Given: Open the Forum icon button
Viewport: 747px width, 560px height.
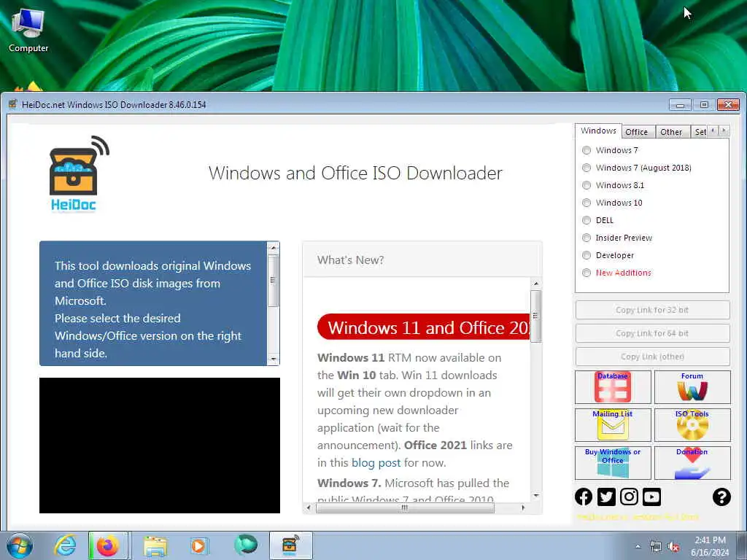Looking at the screenshot, I should pyautogui.click(x=692, y=386).
